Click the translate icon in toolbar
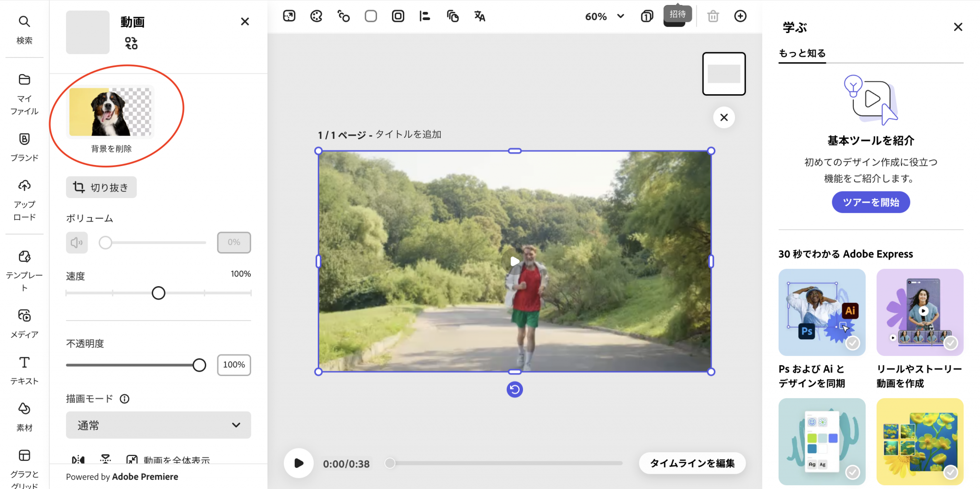This screenshot has height=489, width=980. click(479, 16)
